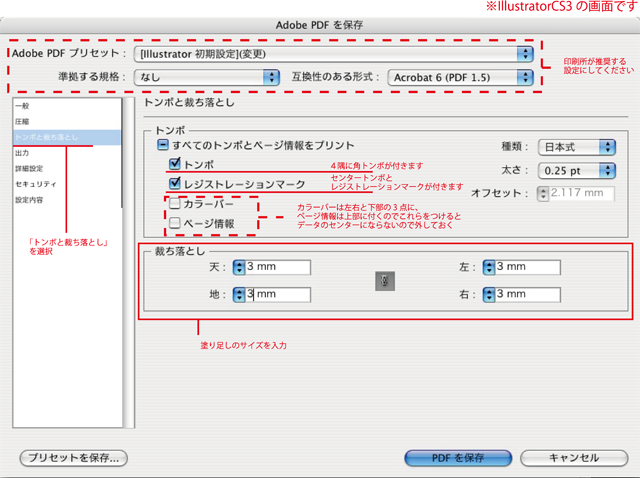Select 詳細設定 in the category list
This screenshot has height=478, width=640.
[x=67, y=169]
